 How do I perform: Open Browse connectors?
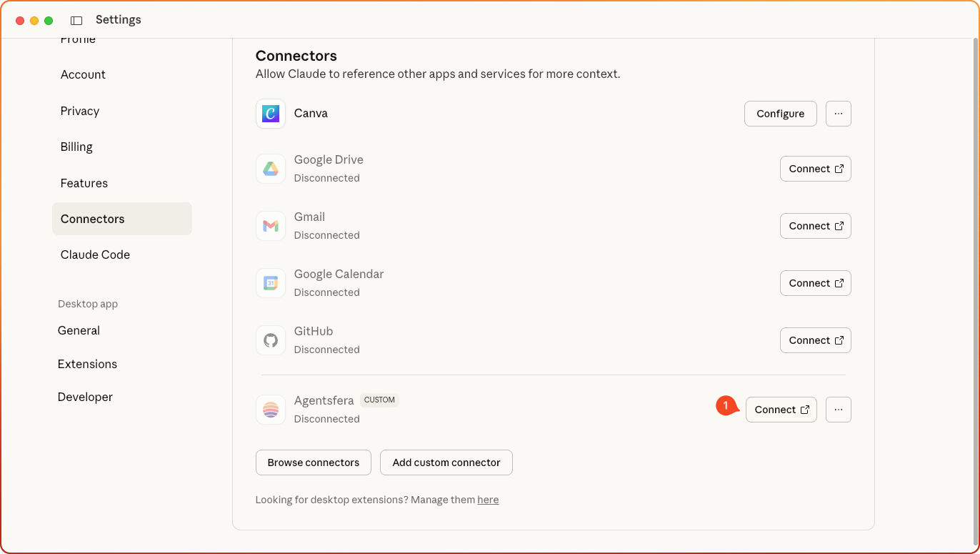pyautogui.click(x=313, y=463)
